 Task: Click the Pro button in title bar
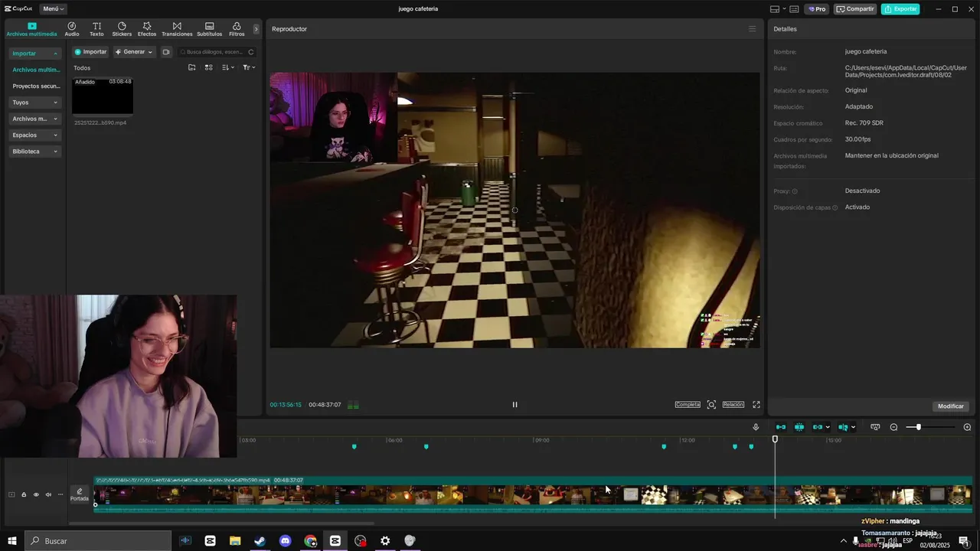pyautogui.click(x=816, y=9)
